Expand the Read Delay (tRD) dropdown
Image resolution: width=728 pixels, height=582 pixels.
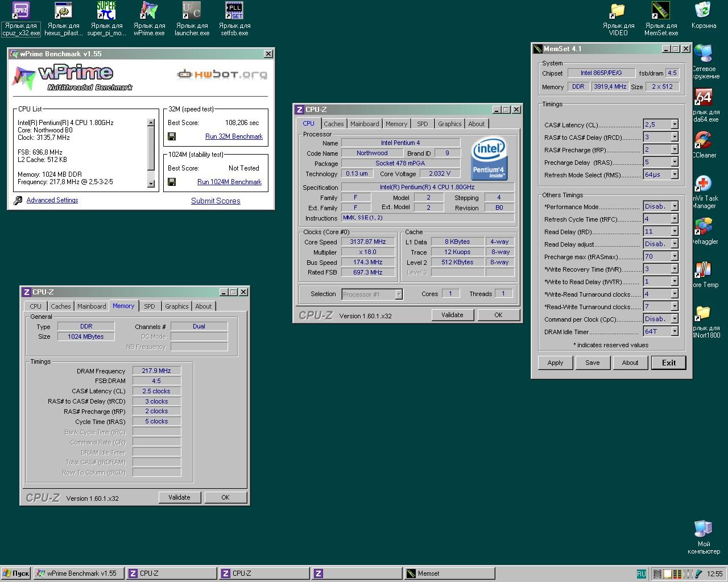click(x=675, y=231)
